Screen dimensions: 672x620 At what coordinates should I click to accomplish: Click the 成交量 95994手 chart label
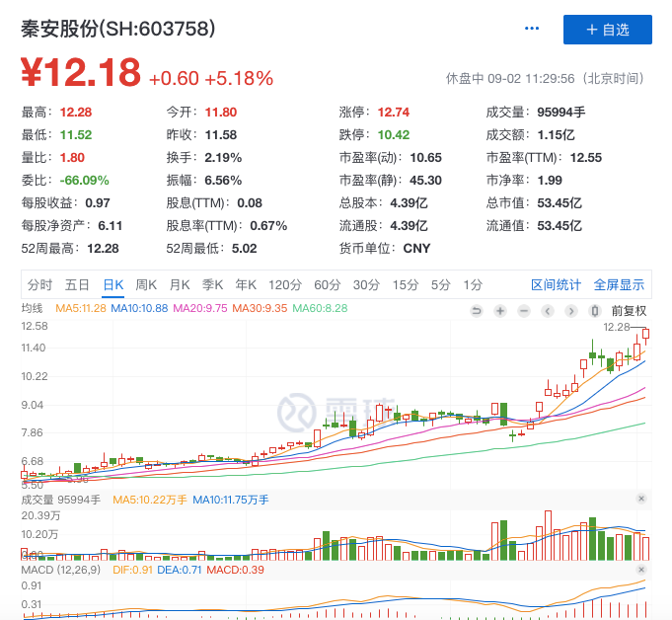61,500
